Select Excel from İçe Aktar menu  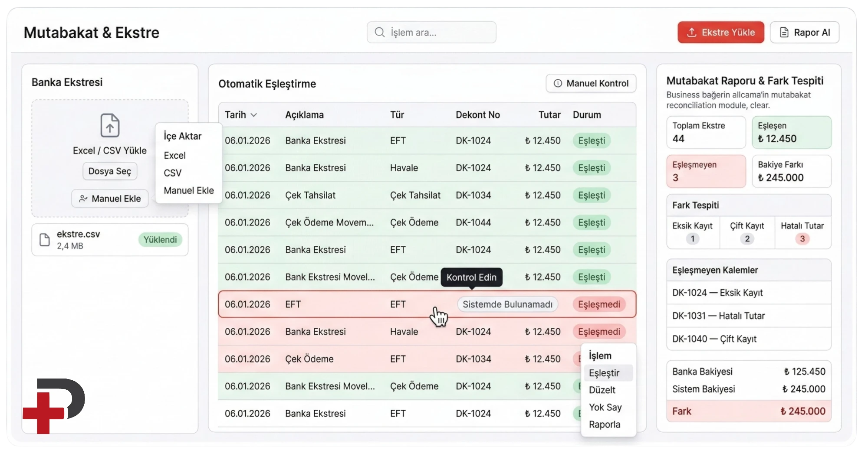[174, 155]
